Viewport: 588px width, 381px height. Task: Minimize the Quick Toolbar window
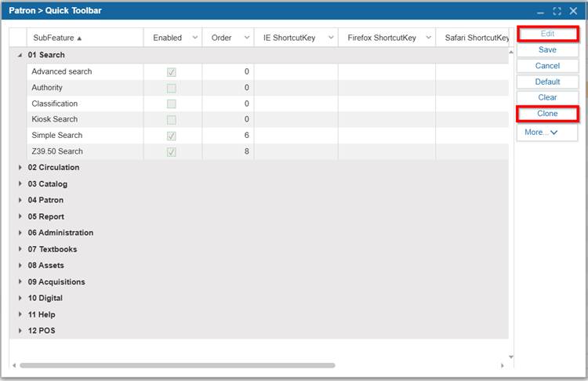point(541,11)
